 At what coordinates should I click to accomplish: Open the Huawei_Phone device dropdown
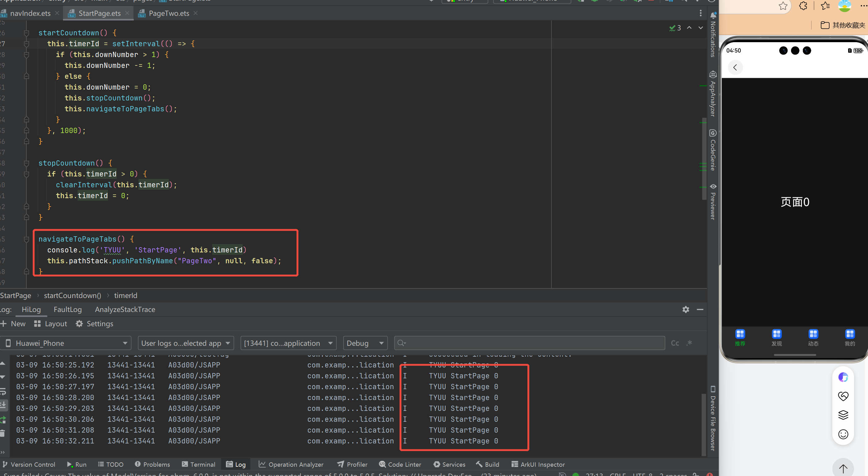66,343
